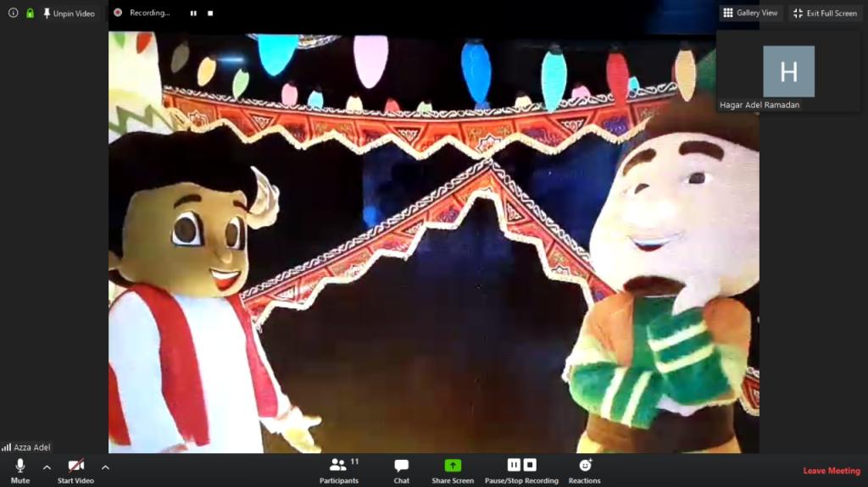
Task: Select Hagar Adel Ramadan's participant thumbnail
Action: 788,71
